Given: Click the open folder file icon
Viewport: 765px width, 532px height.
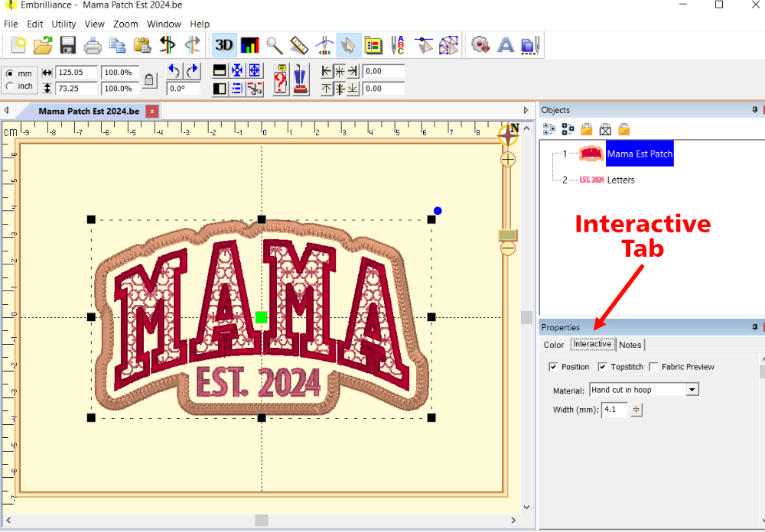Looking at the screenshot, I should tap(43, 45).
